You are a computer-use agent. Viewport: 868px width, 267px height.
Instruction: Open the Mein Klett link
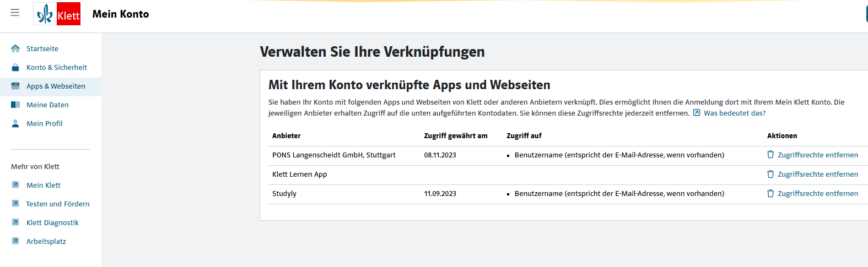pos(44,185)
